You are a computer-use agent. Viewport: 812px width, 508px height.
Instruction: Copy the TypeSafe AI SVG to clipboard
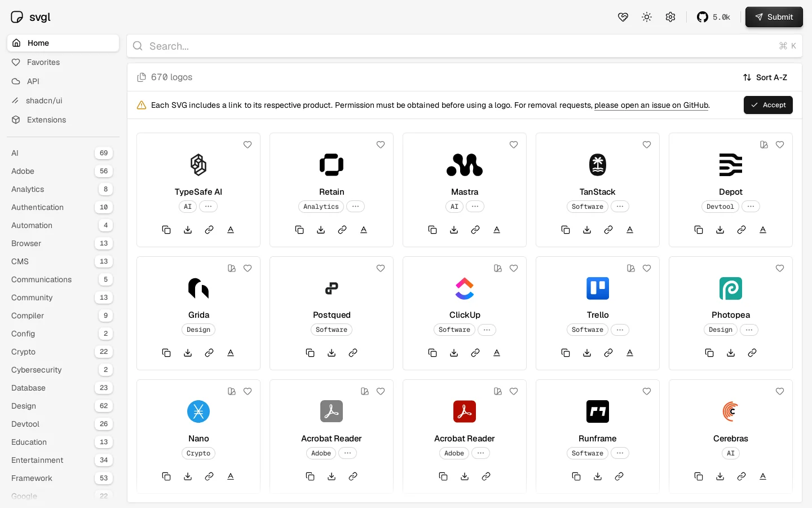pos(166,230)
